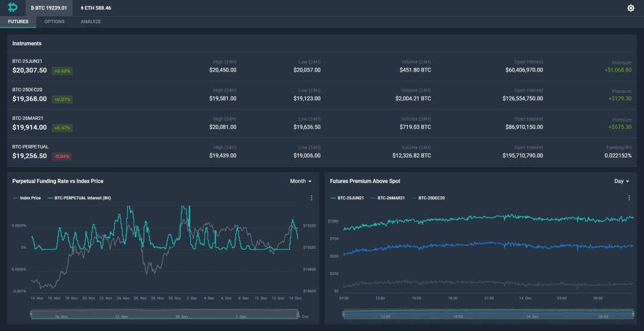Screen dimensions: 644x331
Task: Open Futures Premium chart kebab menu
Action: [x=629, y=198]
